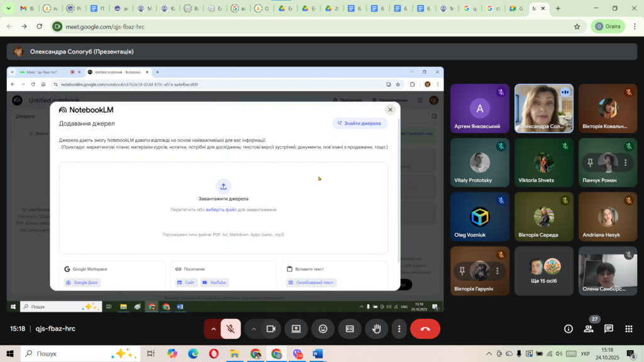Show the participants people panel
The width and height of the screenshot is (644, 362).
click(589, 329)
